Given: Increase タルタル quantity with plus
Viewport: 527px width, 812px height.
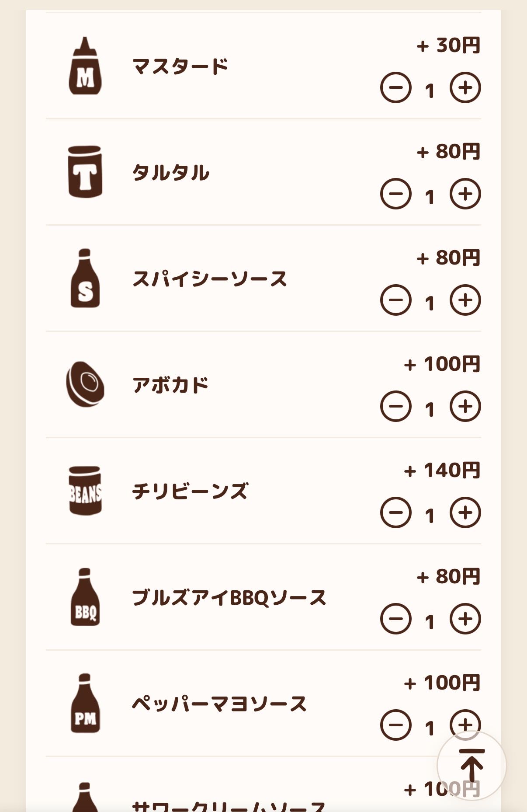Looking at the screenshot, I should [x=465, y=194].
